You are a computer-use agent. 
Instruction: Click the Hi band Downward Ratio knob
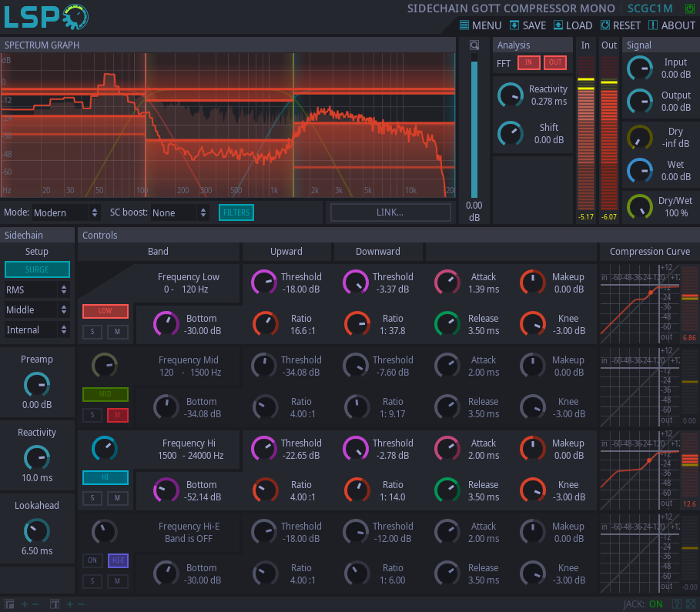[357, 490]
